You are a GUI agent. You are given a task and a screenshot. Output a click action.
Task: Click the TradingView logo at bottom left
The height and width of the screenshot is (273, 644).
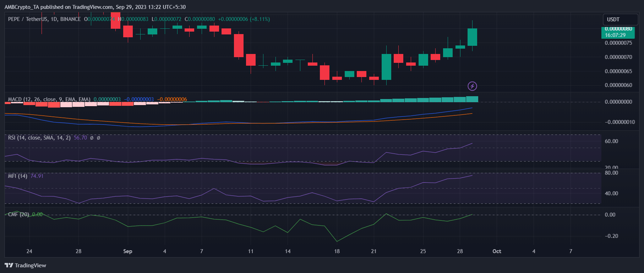[x=25, y=265]
